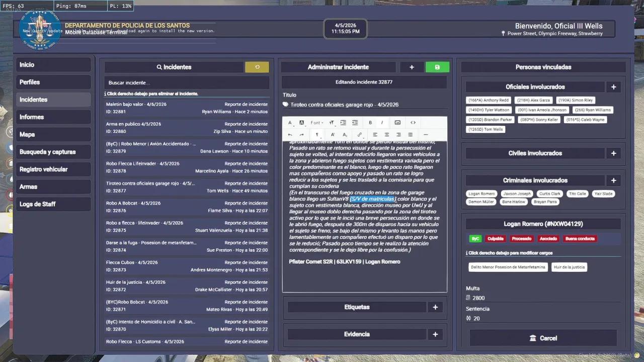Add an involved civilian with the plus button
644x362 pixels.
(613, 153)
